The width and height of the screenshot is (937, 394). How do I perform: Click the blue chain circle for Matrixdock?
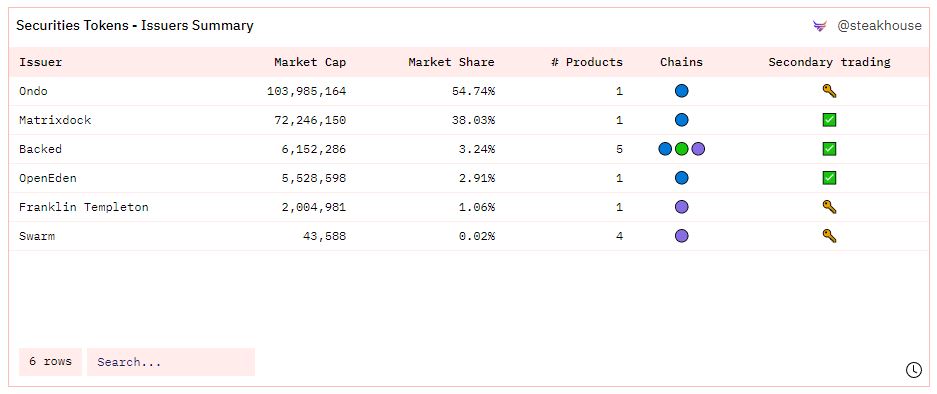click(682, 120)
